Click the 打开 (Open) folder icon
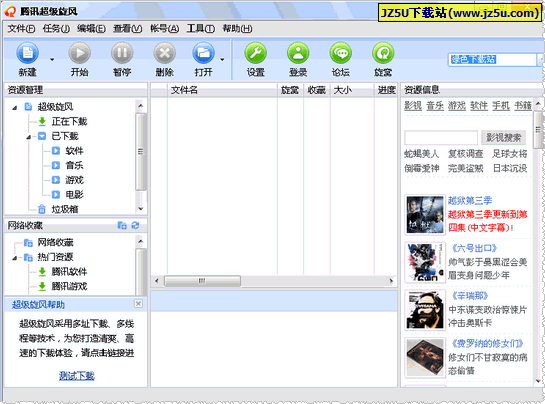This screenshot has width=545, height=404. (203, 53)
